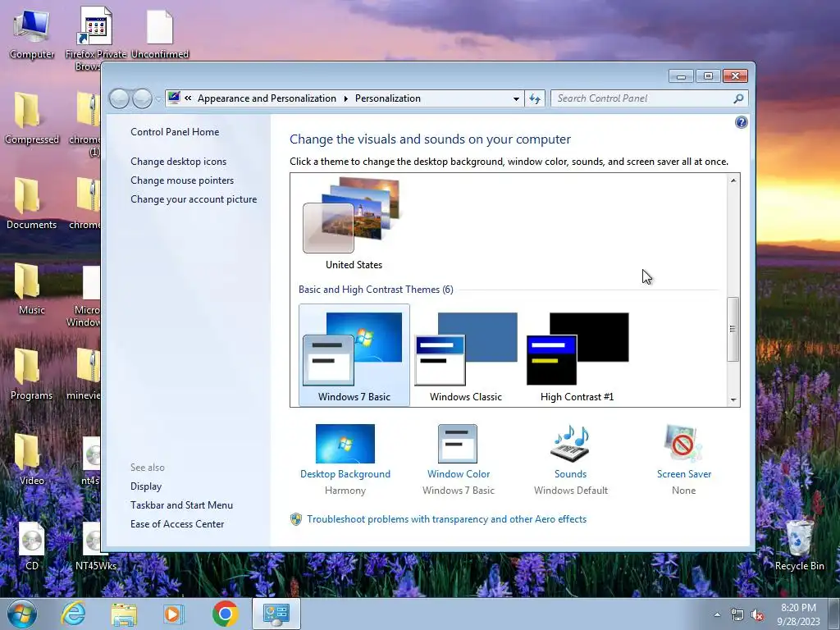Select the Windows 7 Basic theme
Image resolution: width=840 pixels, height=630 pixels.
[x=354, y=354]
